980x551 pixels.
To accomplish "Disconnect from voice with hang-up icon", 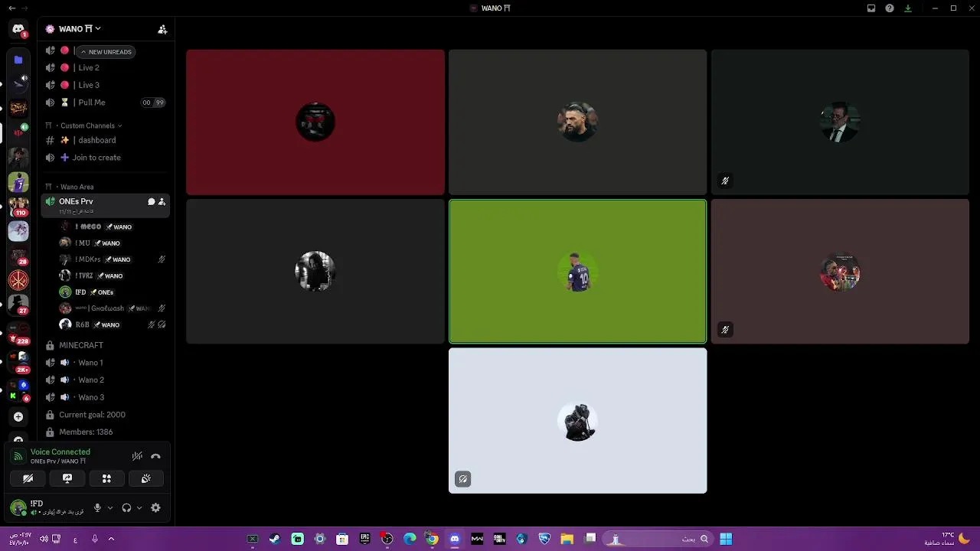I will [155, 456].
